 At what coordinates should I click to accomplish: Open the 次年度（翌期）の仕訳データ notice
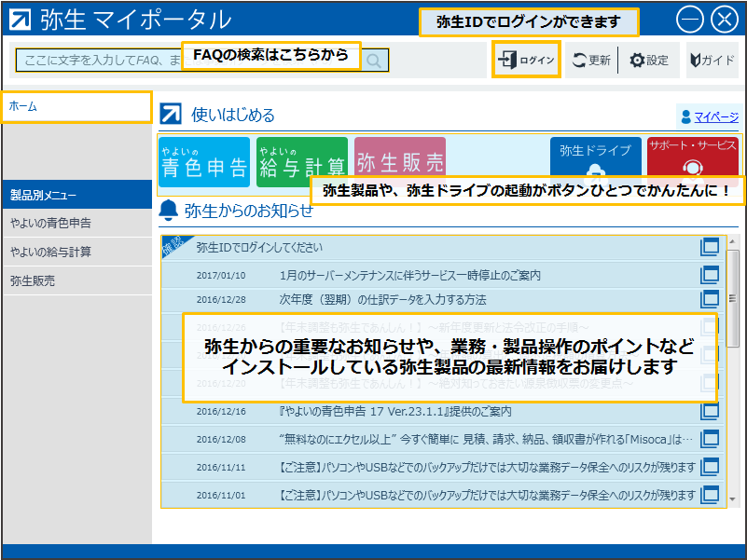pos(382,299)
